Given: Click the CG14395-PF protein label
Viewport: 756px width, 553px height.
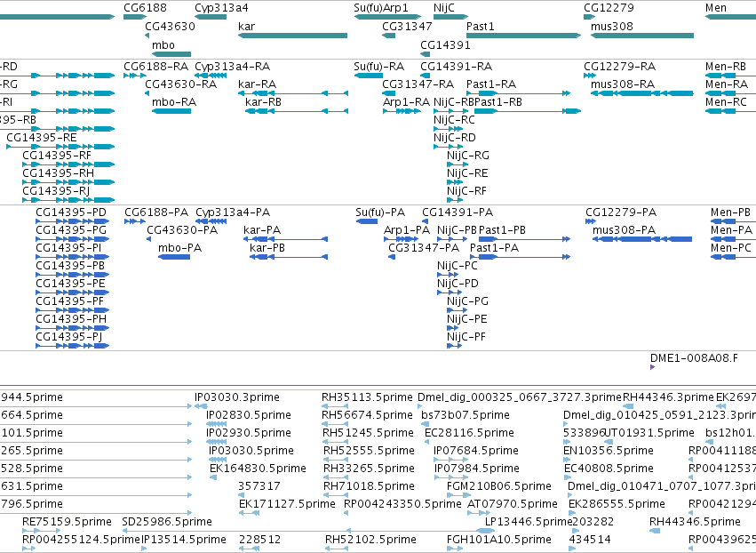Looking at the screenshot, I should click(70, 301).
